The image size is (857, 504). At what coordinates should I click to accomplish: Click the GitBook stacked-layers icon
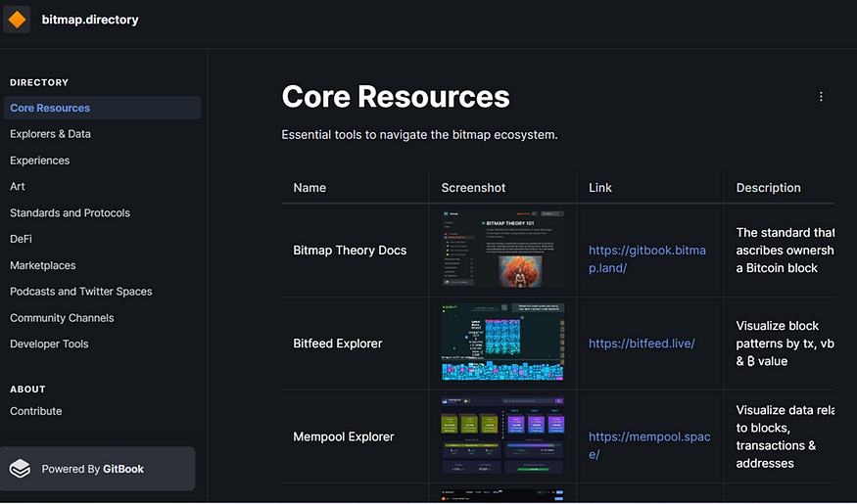click(21, 469)
